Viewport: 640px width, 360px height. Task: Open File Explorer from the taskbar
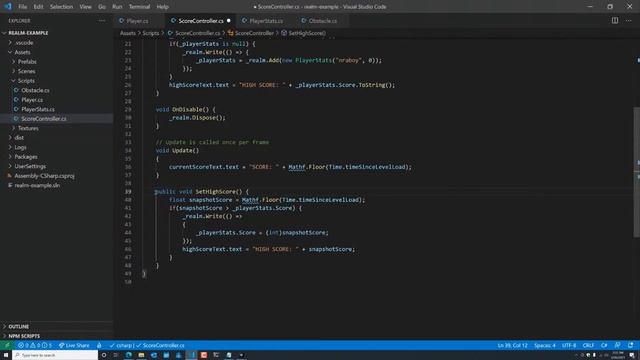coord(141,355)
